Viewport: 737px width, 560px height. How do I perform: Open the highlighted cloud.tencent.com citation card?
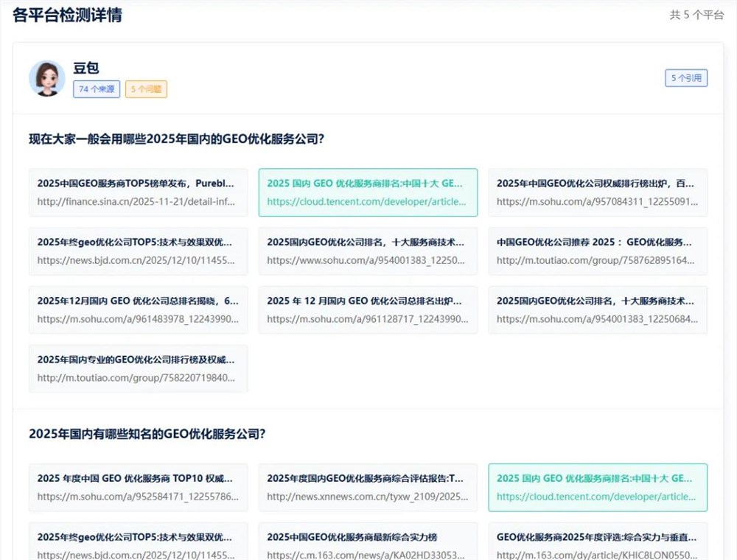(x=368, y=192)
